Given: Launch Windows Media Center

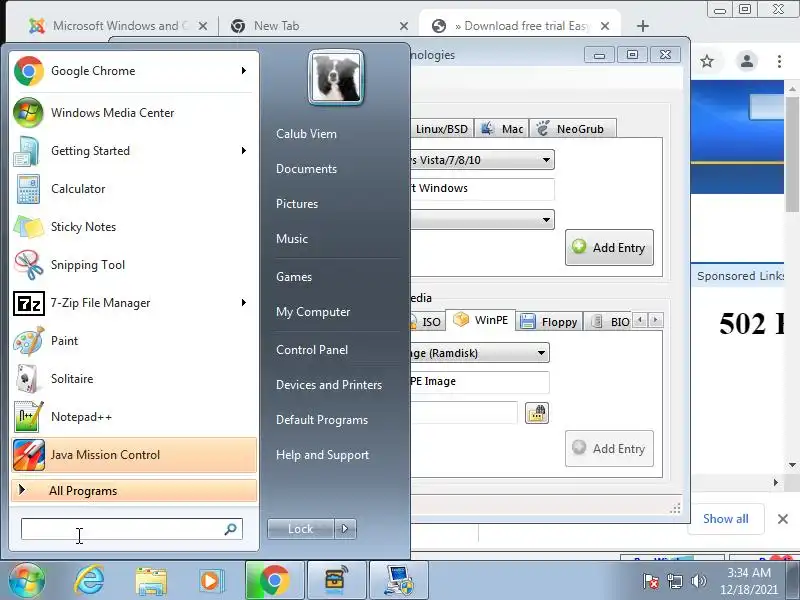Looking at the screenshot, I should pos(134,113).
